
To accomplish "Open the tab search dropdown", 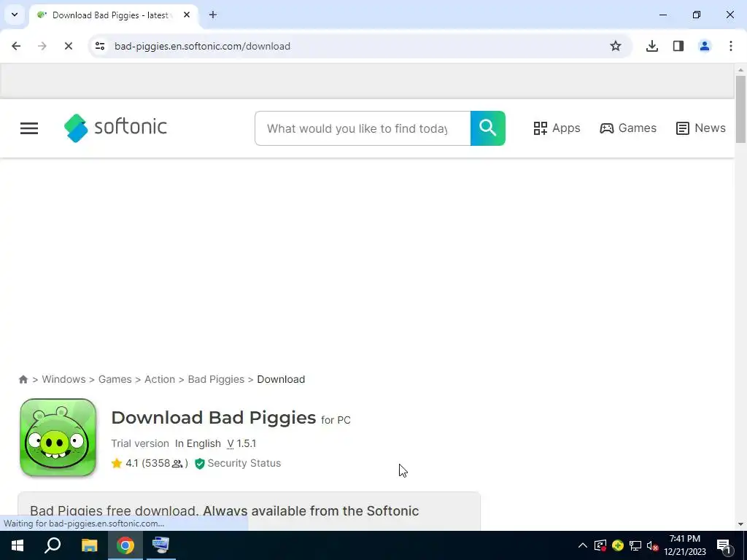I will [15, 15].
